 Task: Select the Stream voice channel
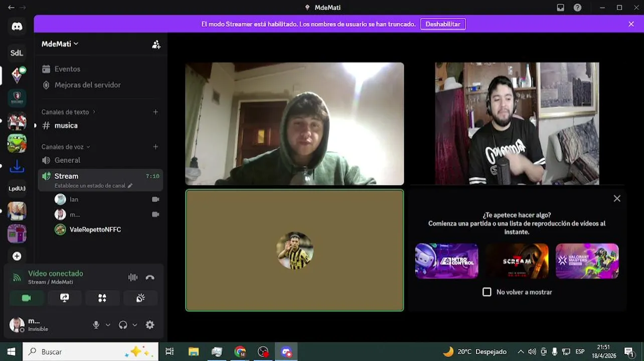100,179
